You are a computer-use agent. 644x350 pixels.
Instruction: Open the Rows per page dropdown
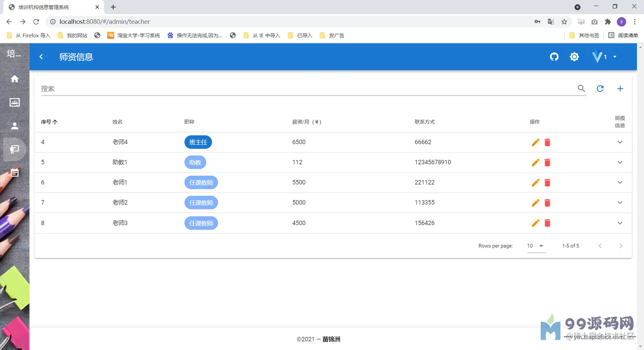pos(536,246)
